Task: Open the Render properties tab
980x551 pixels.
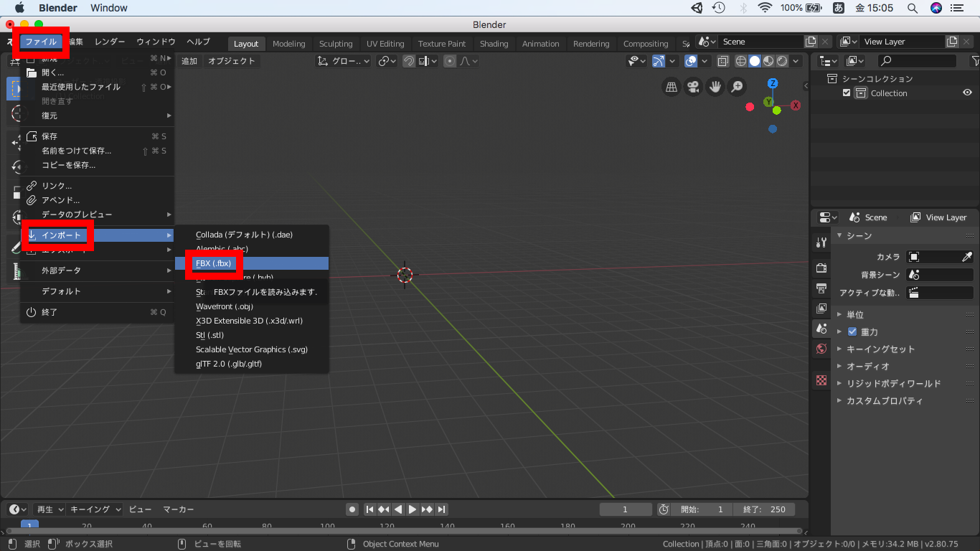Action: [821, 268]
